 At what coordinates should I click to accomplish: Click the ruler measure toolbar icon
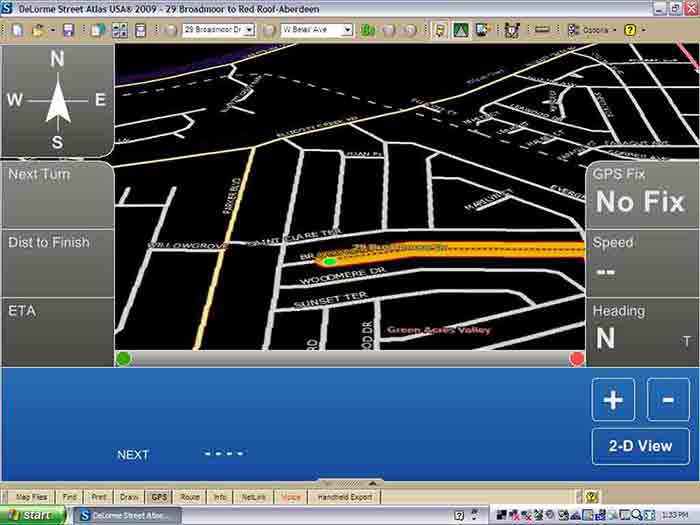click(542, 30)
